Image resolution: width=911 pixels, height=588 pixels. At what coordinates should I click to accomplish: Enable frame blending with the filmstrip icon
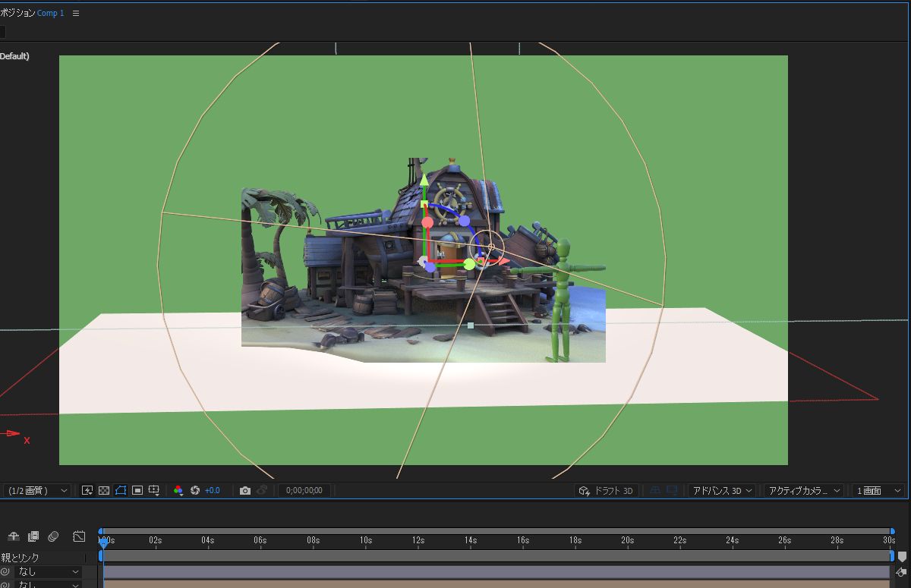tap(33, 536)
